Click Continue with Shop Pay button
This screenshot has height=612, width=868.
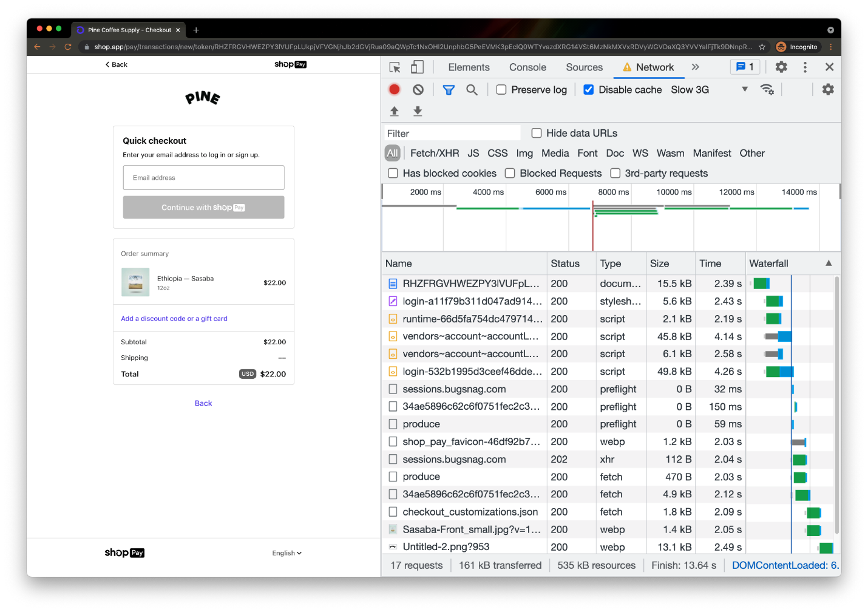point(203,207)
